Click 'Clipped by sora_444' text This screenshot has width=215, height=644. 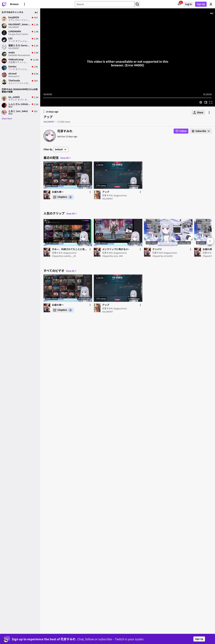[x=112, y=256]
